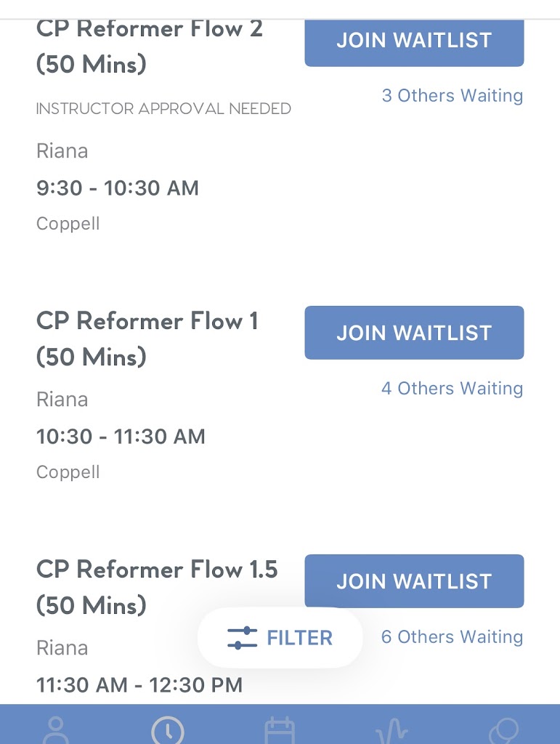560x744 pixels.
Task: View the 6 Others Waiting link
Action: click(x=452, y=636)
